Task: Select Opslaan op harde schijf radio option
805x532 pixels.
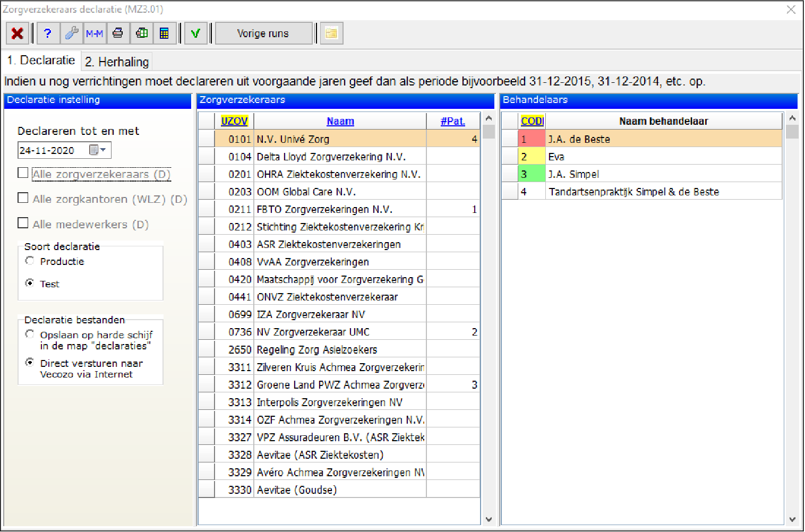Action: (30, 334)
